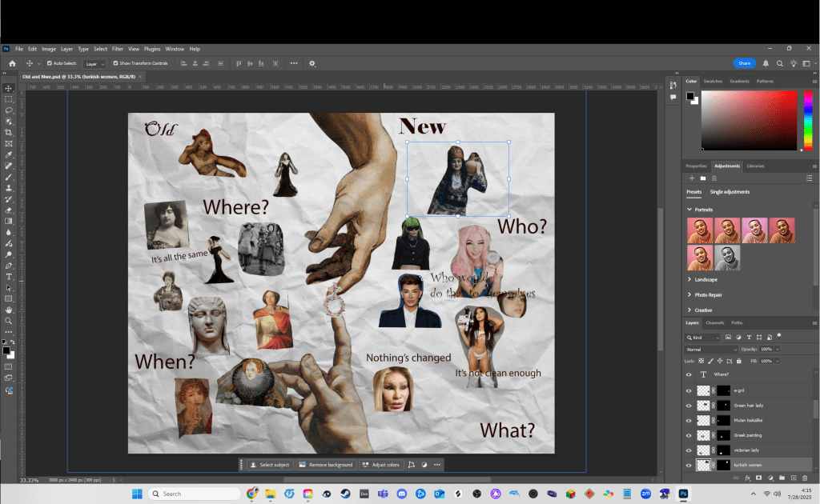Screen dimensions: 820x504
Task: Hide the Green hair lady layer
Action: (689, 406)
